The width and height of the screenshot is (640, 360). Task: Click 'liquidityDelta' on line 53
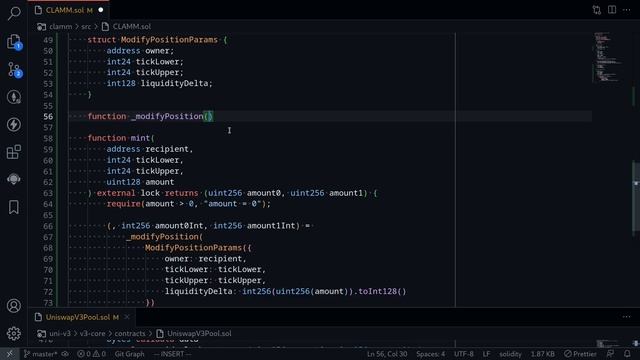click(174, 84)
